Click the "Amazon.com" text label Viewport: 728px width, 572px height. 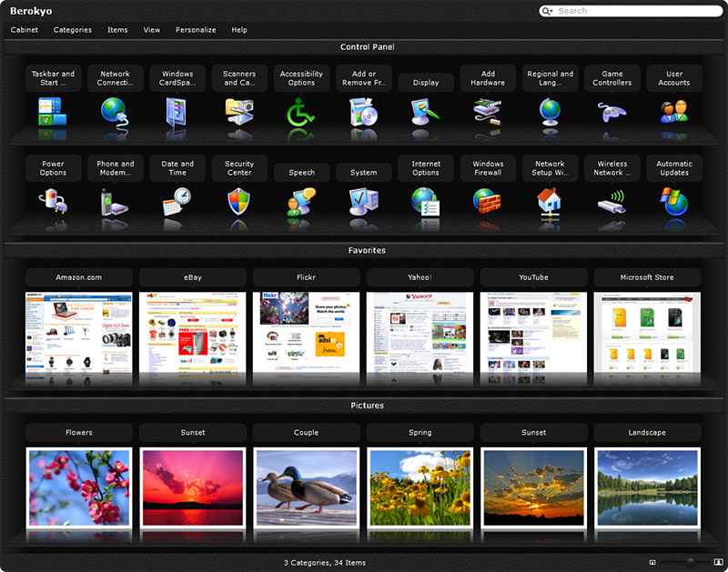(x=79, y=277)
